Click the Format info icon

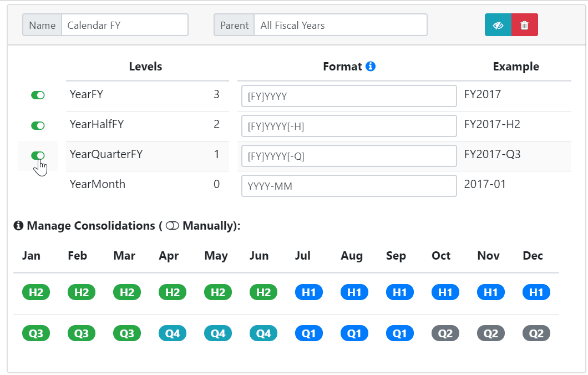(x=371, y=67)
